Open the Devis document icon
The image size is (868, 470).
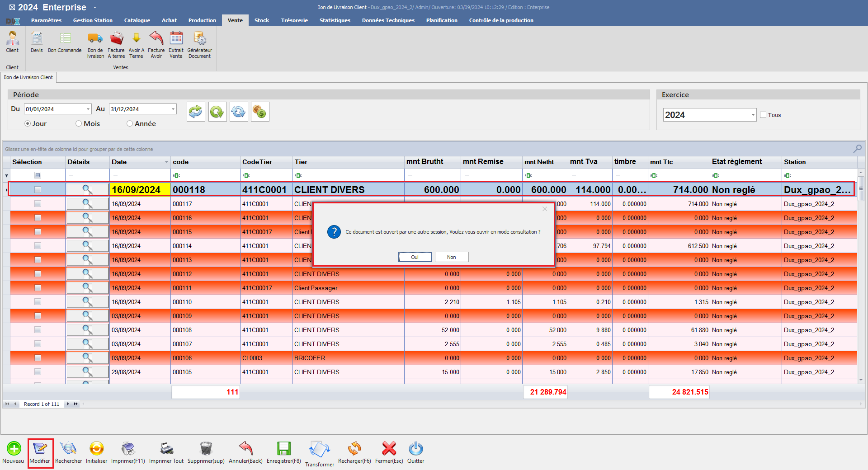click(37, 38)
